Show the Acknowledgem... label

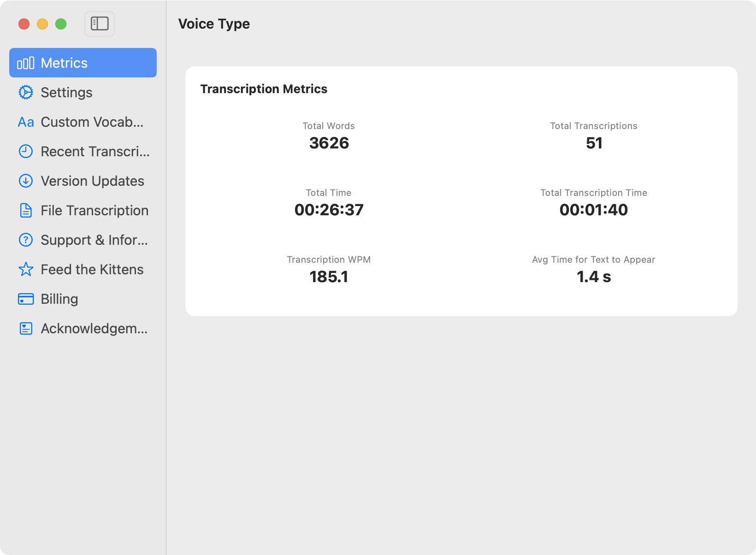pos(94,329)
